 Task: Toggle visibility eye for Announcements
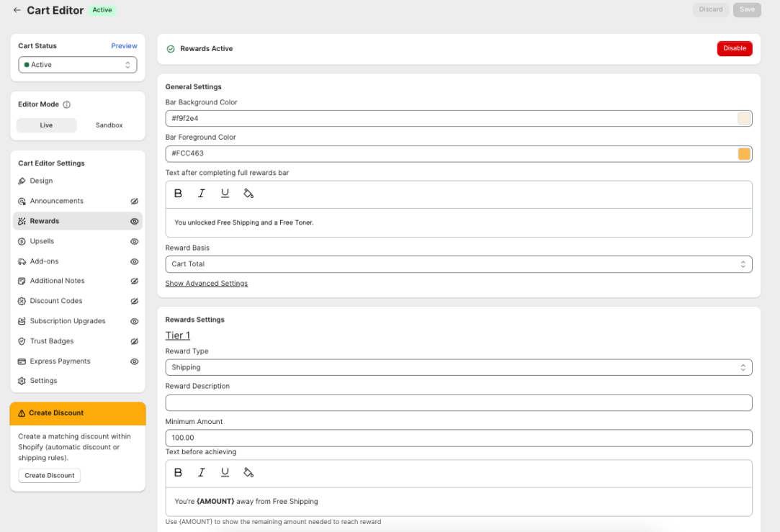[x=134, y=202]
